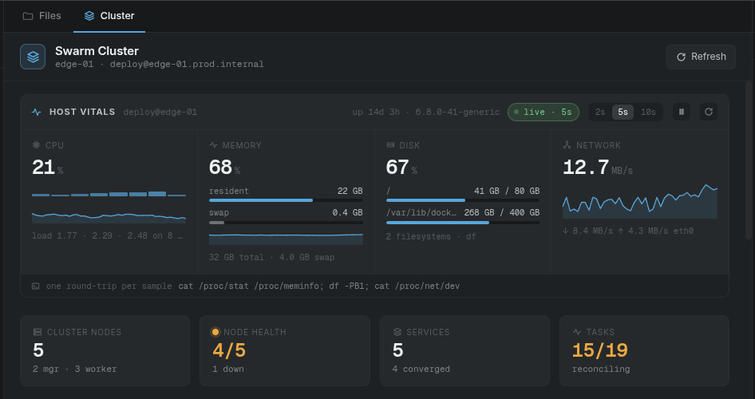Click the 2 filesystems · df text
The height and width of the screenshot is (399, 755).
[x=431, y=237]
